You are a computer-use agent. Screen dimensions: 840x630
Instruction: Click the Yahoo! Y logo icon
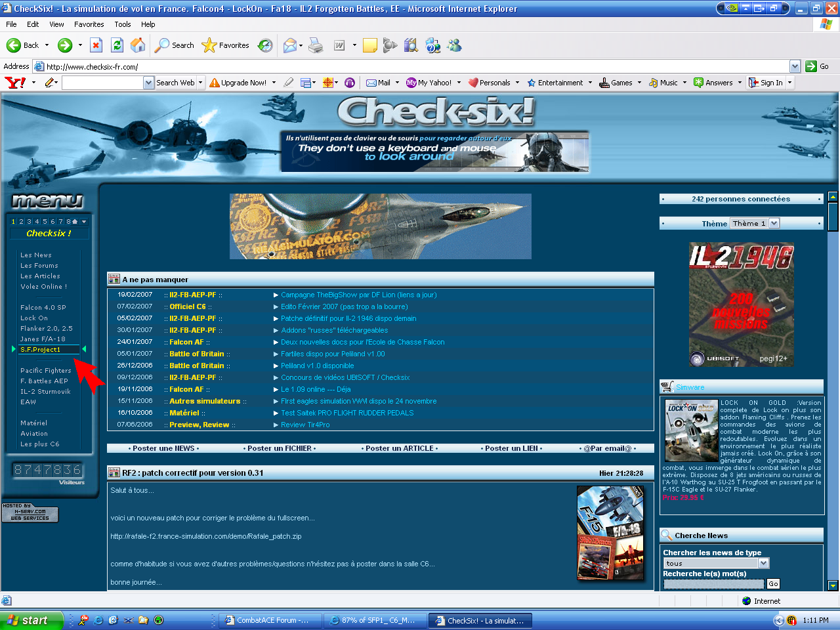point(15,83)
